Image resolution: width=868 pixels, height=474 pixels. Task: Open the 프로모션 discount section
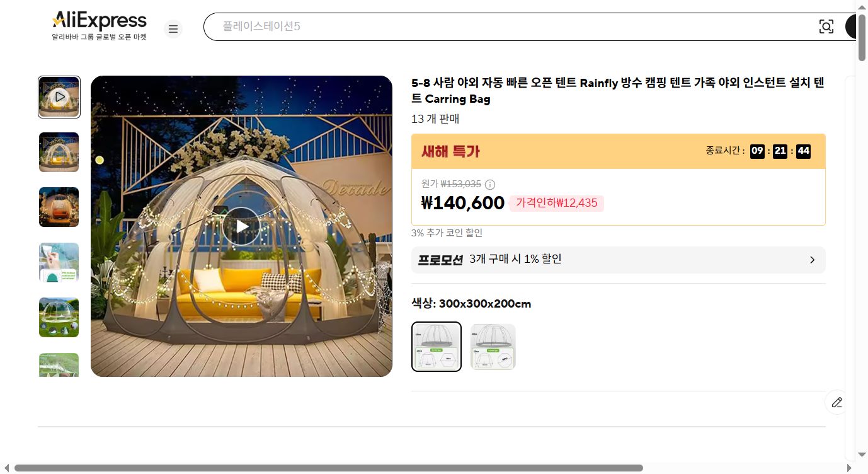(x=617, y=260)
